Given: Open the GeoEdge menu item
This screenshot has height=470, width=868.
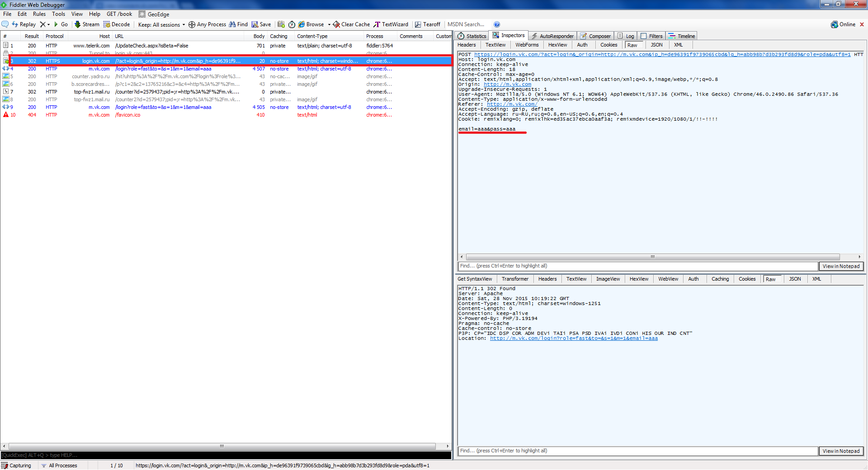Looking at the screenshot, I should [154, 14].
